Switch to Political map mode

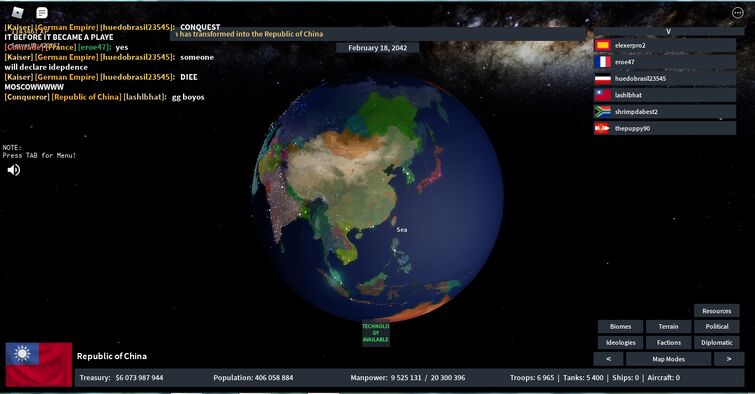pyautogui.click(x=716, y=327)
